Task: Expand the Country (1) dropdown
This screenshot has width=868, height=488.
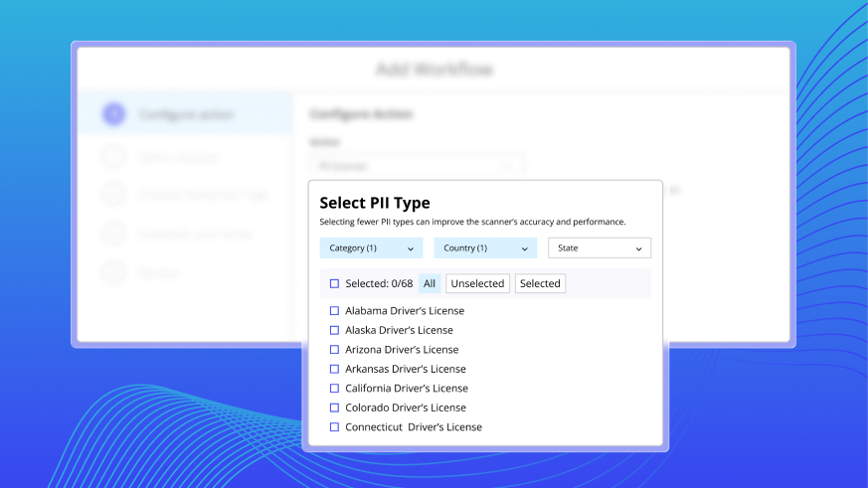Action: click(485, 248)
